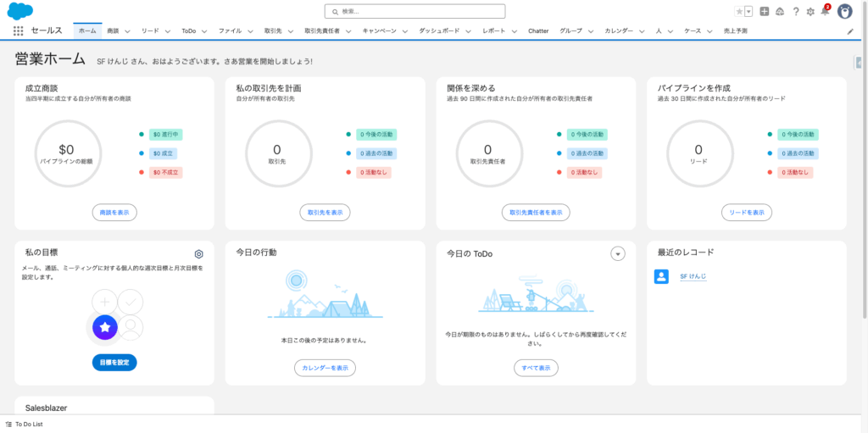Open the App Launcher grid icon
The height and width of the screenshot is (433, 868).
coord(19,31)
